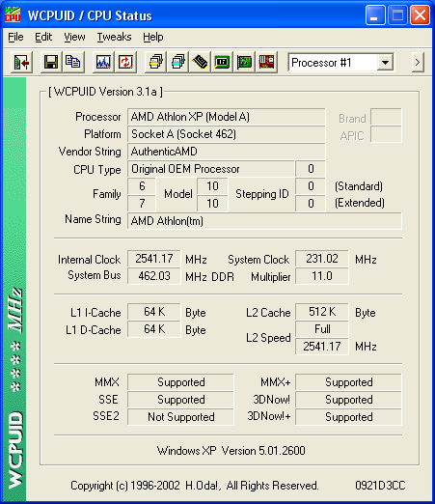
Task: Click the cyan stacked windows icon
Action: pyautogui.click(x=178, y=62)
